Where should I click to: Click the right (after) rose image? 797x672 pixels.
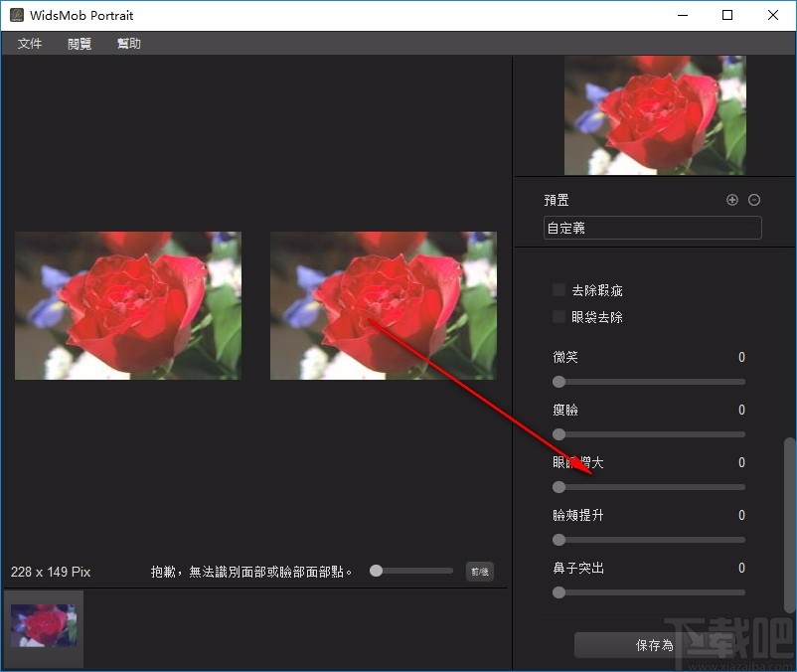coord(384,306)
